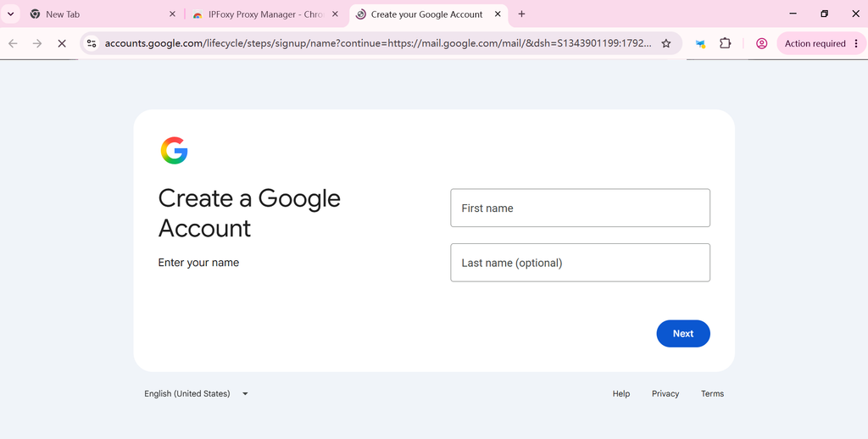The width and height of the screenshot is (868, 439).
Task: Click the forward navigation arrow
Action: point(37,43)
